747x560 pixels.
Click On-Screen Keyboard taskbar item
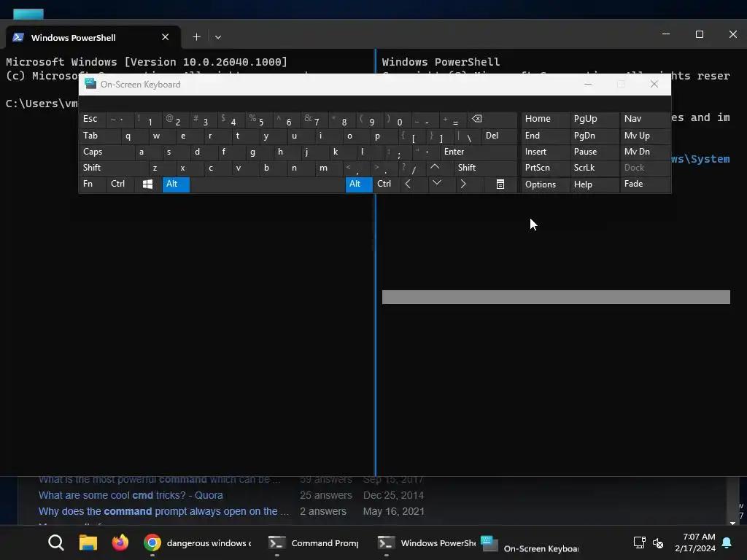530,544
